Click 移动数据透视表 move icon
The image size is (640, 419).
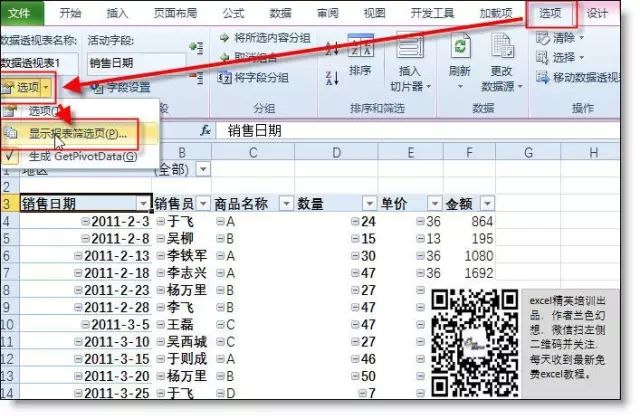point(542,77)
